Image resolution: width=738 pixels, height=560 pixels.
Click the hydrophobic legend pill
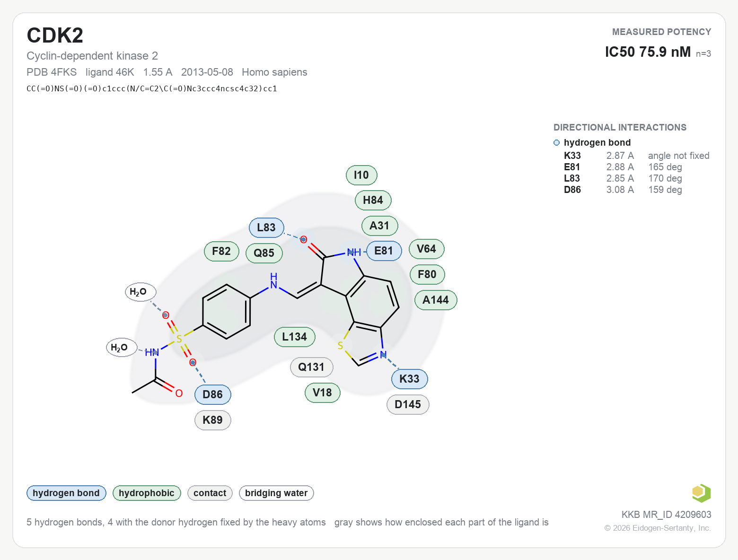[x=147, y=493]
